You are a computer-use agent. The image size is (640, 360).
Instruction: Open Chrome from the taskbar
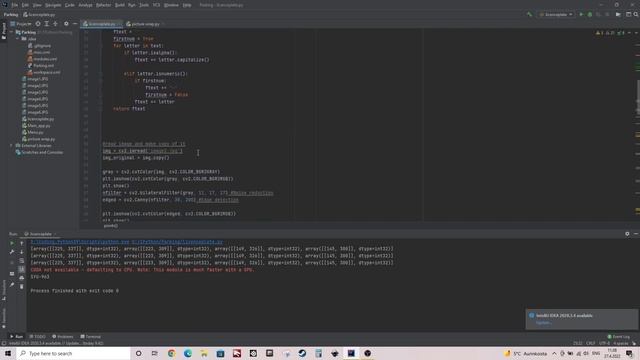pos(171,353)
